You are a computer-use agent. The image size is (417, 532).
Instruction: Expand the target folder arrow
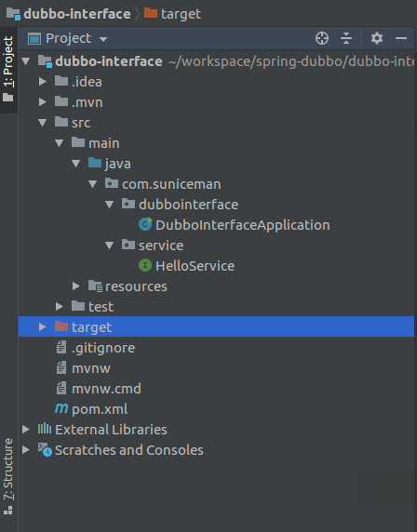[x=43, y=326]
